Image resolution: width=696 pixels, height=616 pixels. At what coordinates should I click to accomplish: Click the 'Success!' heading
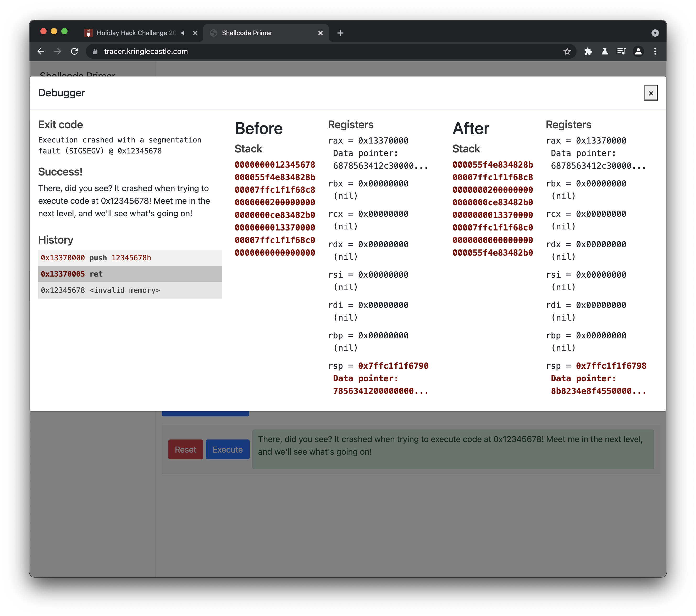pos(60,172)
